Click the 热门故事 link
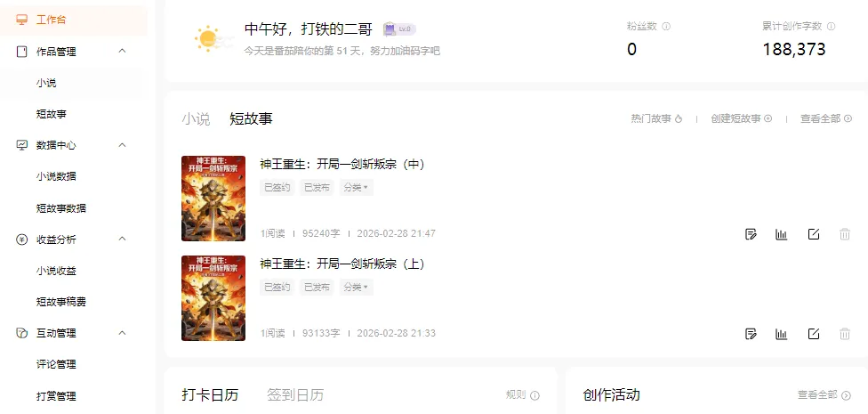The height and width of the screenshot is (414, 868). click(656, 118)
